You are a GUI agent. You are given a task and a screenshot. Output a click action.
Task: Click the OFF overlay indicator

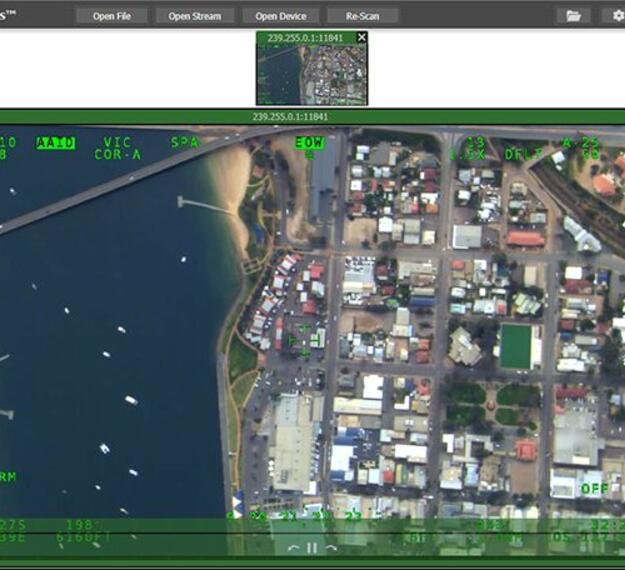click(595, 489)
